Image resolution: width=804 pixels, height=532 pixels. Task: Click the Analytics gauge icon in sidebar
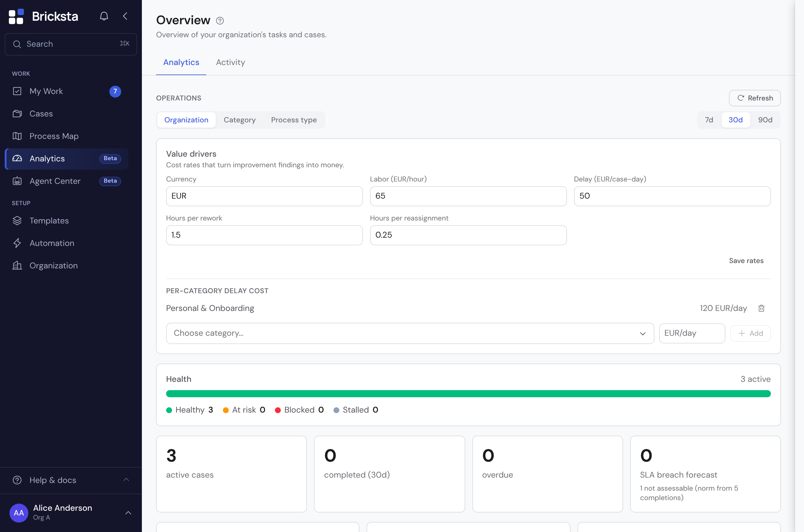click(17, 158)
